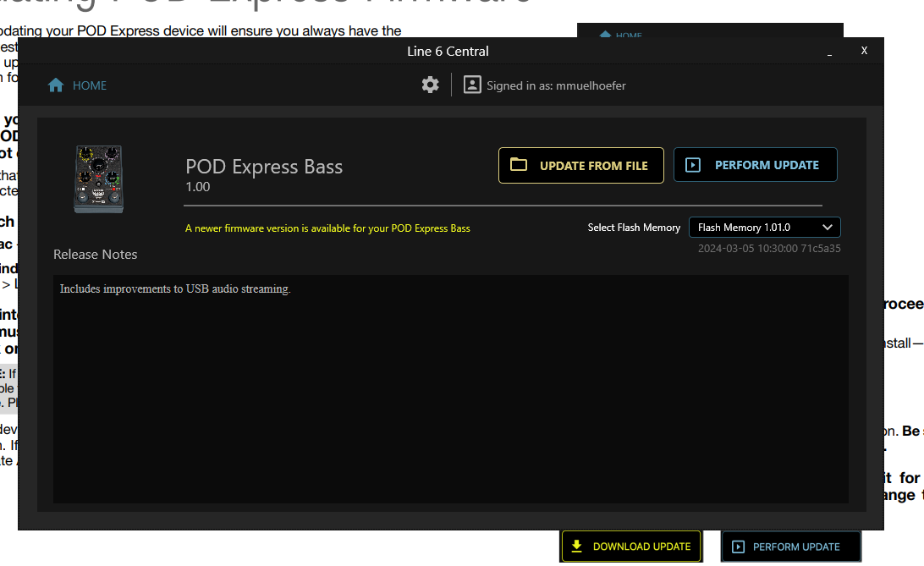The image size is (924, 566).
Task: Click play icon in bottom Perform Update image
Action: pyautogui.click(x=738, y=547)
